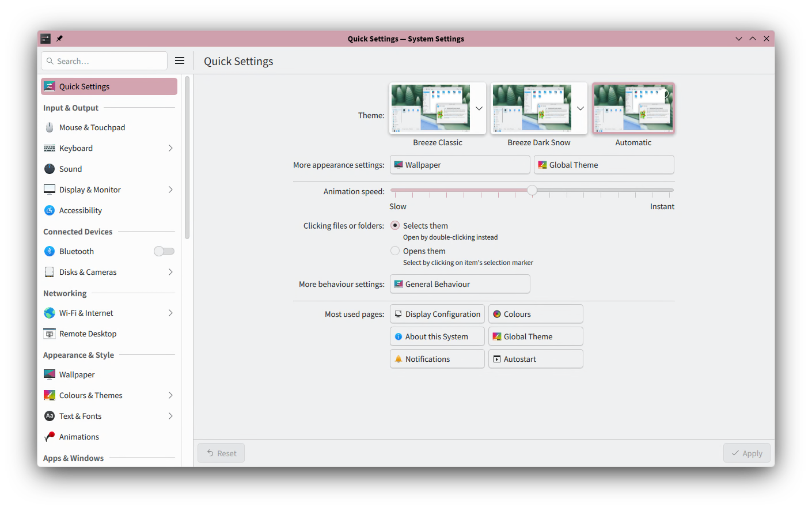Image resolution: width=812 pixels, height=511 pixels.
Task: Click the Notifications bell icon
Action: click(399, 359)
